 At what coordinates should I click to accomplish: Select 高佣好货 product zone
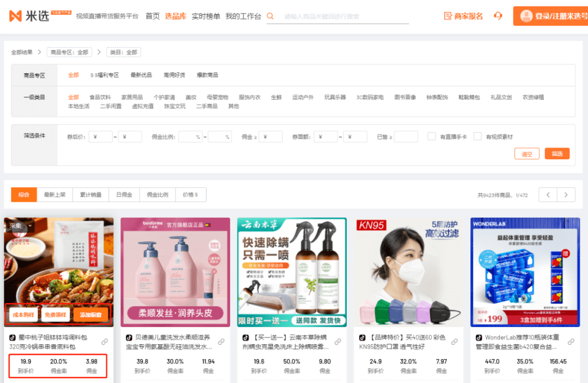[174, 75]
